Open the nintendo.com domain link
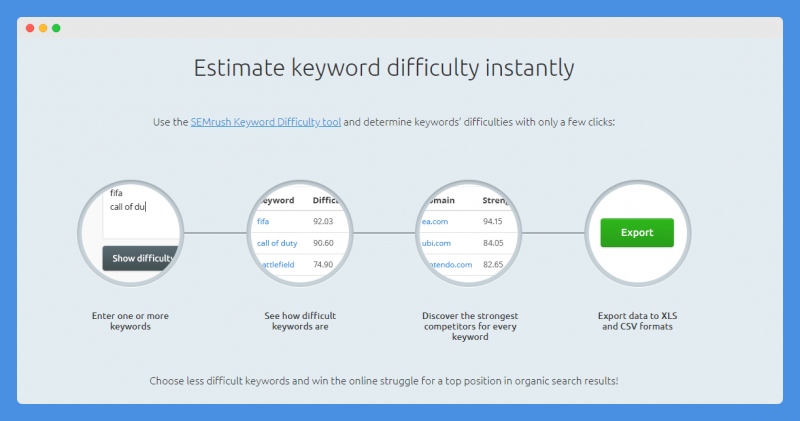 coord(449,265)
